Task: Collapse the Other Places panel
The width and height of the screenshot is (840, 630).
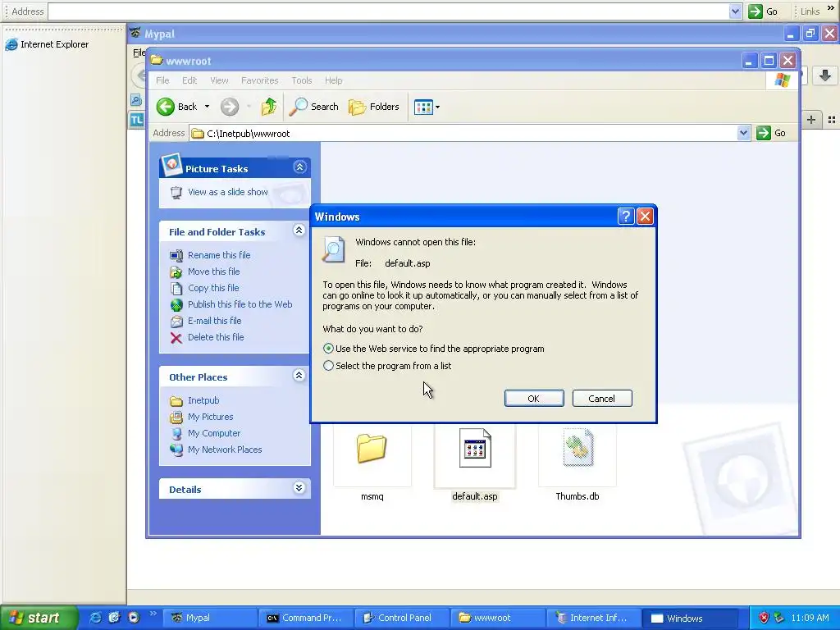Action: point(299,376)
